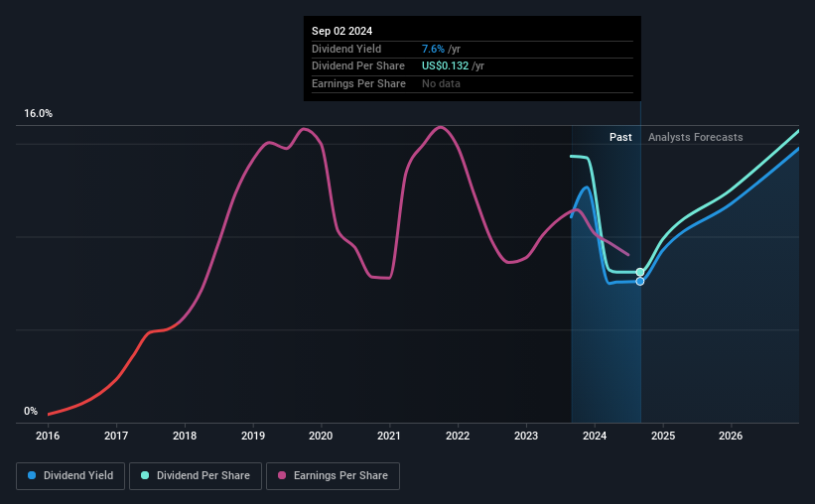
Task: Click the 2016 x-axis label
Action: coord(48,436)
